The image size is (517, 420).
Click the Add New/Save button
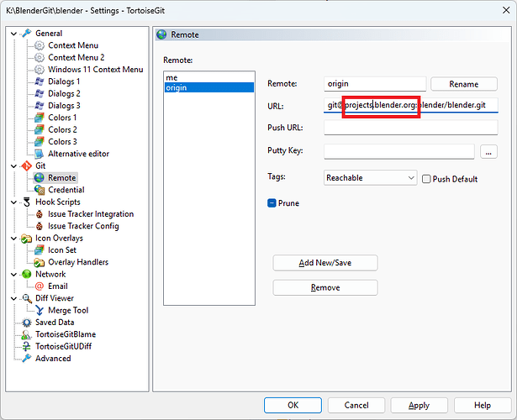pyautogui.click(x=325, y=263)
